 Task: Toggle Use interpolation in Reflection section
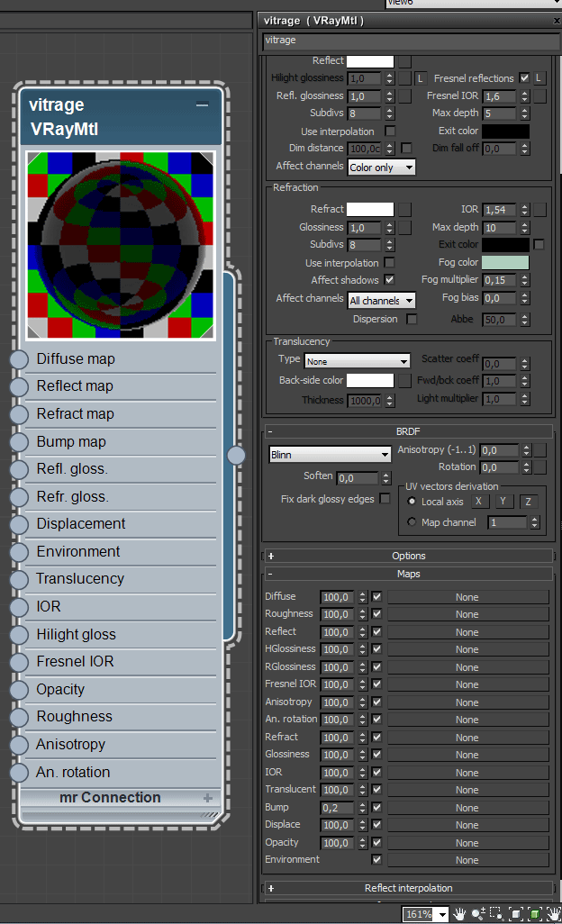click(x=390, y=131)
